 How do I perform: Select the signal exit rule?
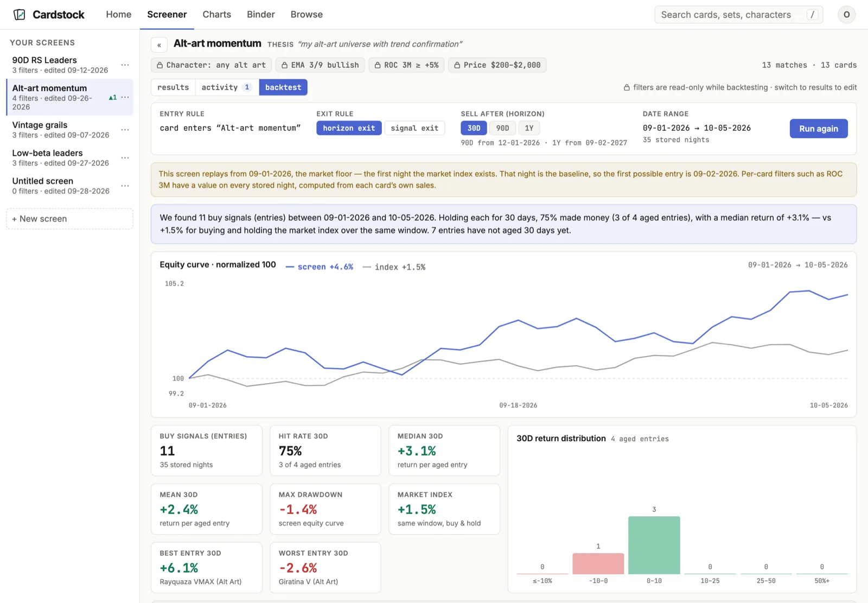(x=414, y=128)
